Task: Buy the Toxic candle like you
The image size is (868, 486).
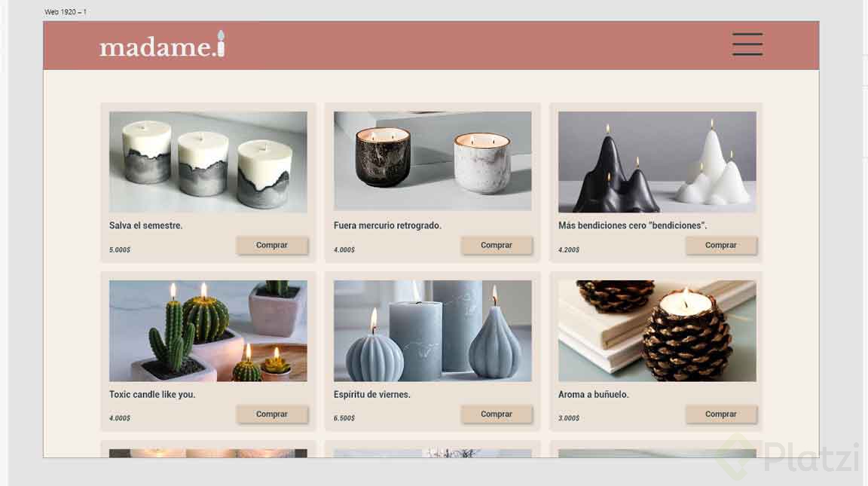Action: click(272, 414)
